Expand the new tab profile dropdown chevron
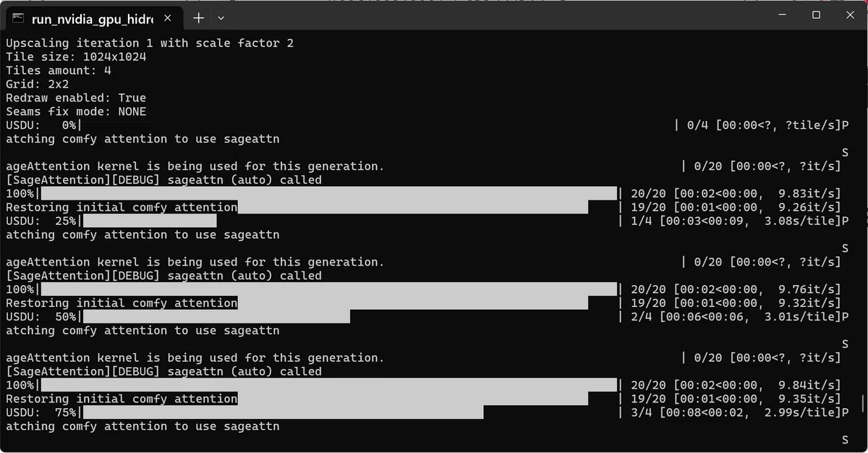 click(221, 17)
